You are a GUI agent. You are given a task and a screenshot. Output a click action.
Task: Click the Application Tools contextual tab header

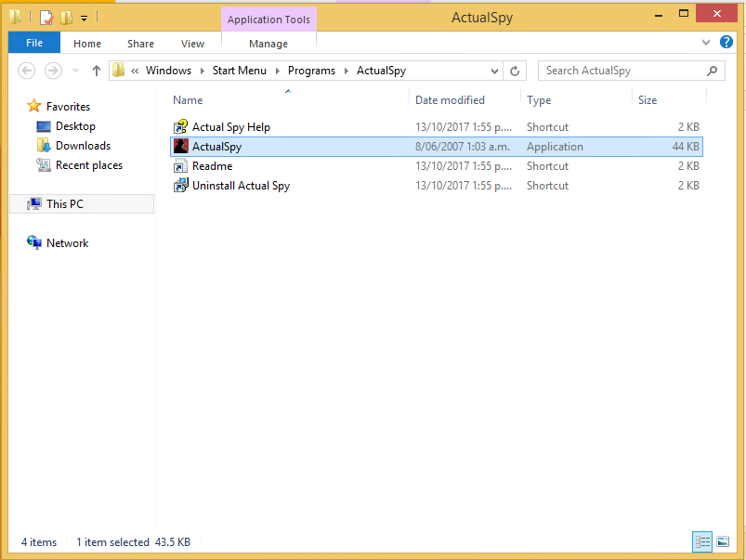[268, 20]
